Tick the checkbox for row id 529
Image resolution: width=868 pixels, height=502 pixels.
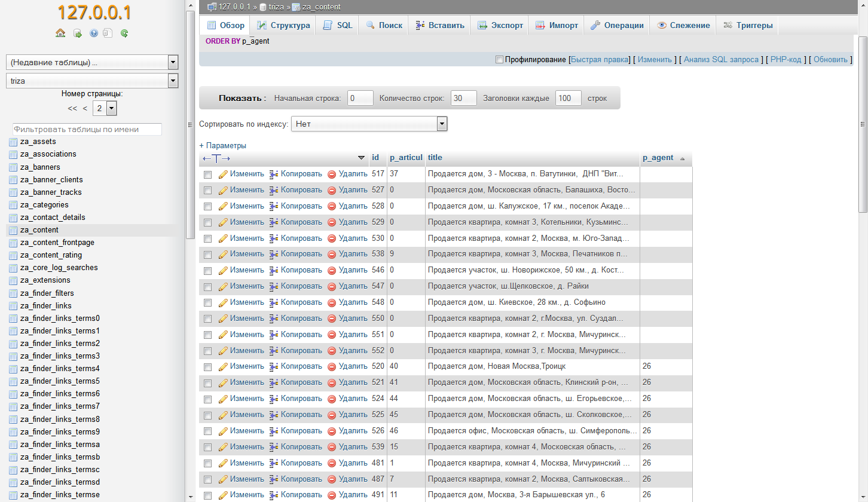click(207, 222)
